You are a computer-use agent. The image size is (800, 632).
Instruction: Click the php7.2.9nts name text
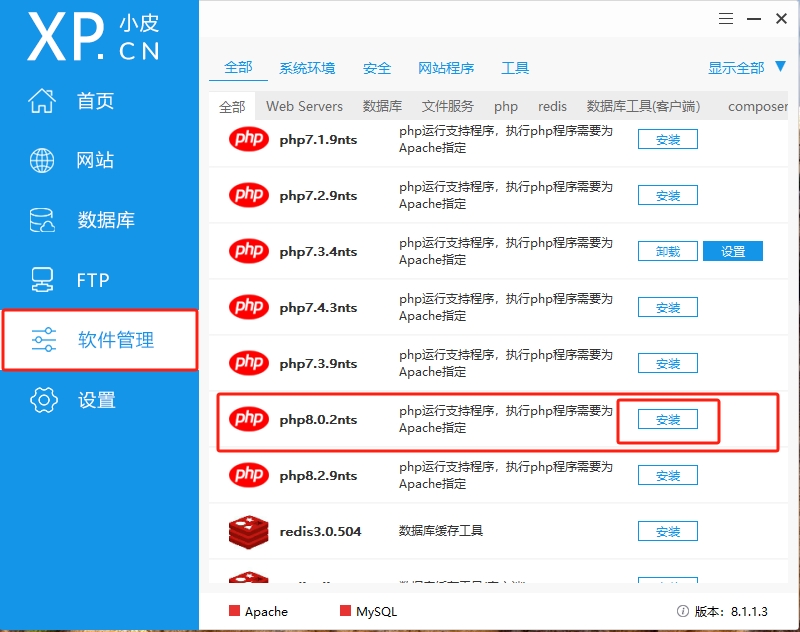tap(318, 196)
